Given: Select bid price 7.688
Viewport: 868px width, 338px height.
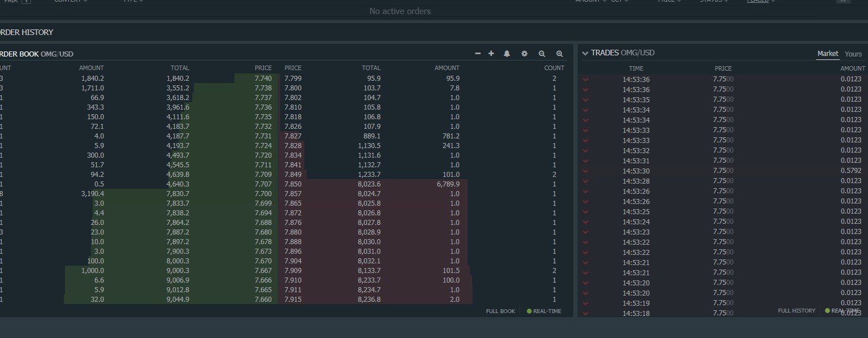Looking at the screenshot, I should (x=263, y=223).
